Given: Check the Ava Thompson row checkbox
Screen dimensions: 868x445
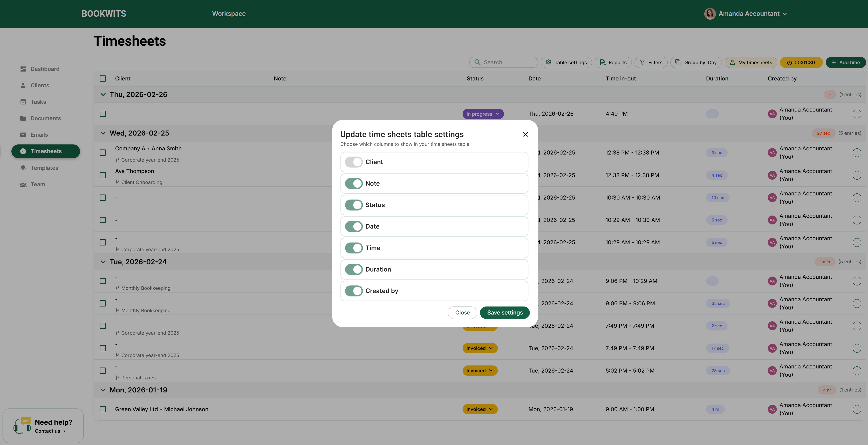Looking at the screenshot, I should point(103,175).
